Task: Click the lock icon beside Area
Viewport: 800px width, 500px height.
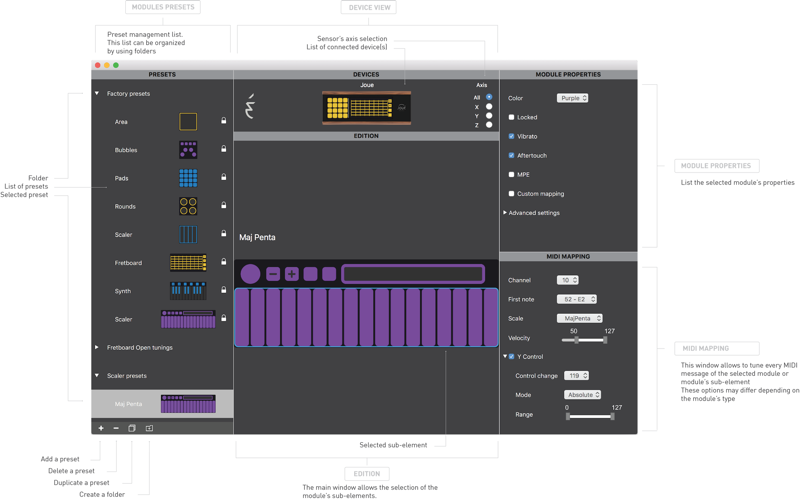Action: pyautogui.click(x=223, y=120)
